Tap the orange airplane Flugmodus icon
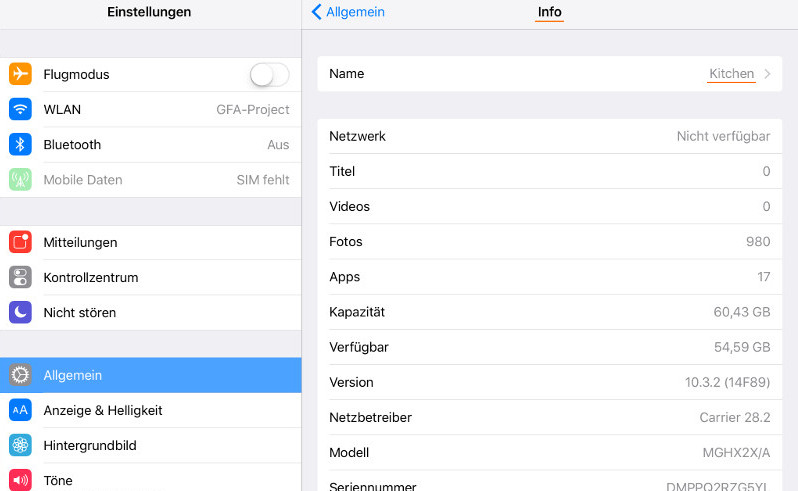This screenshot has width=798, height=491. point(20,74)
